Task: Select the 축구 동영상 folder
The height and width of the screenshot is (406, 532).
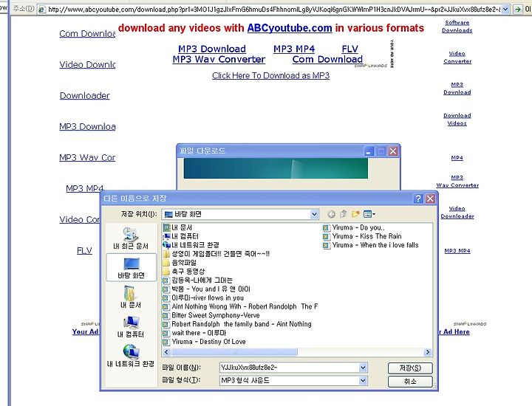Action: [x=183, y=272]
